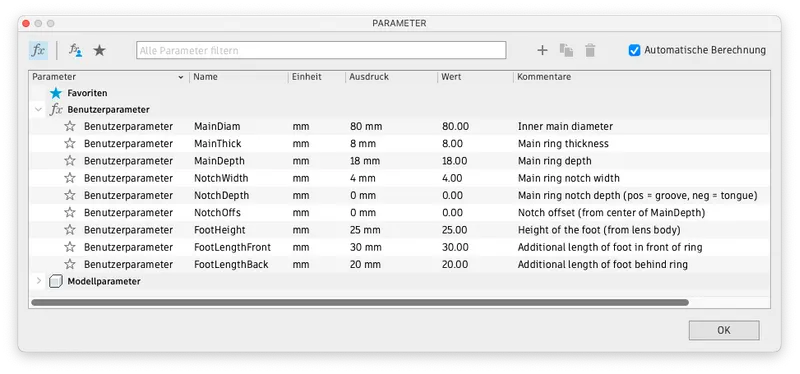Edit the '80 mm' expression cell
The image size is (800, 374).
(x=366, y=126)
